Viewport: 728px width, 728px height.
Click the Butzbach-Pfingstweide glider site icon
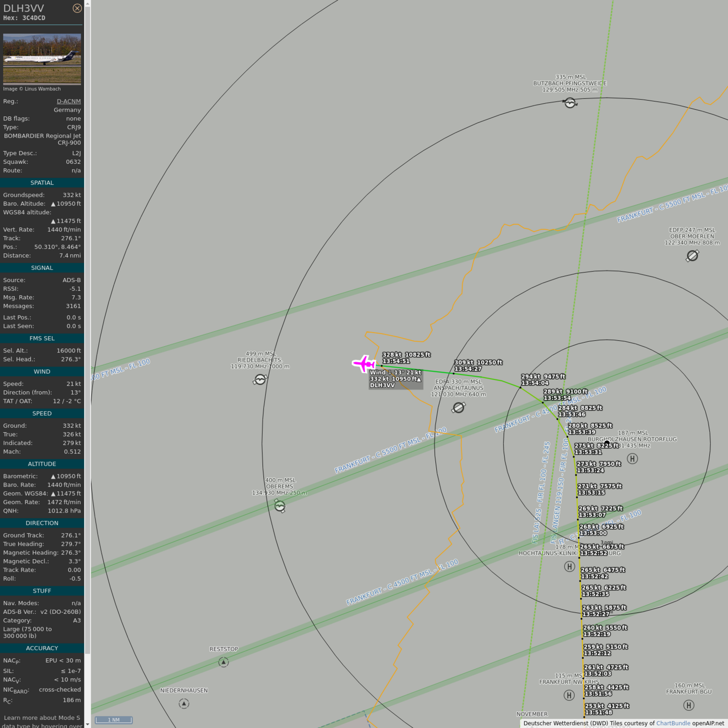coord(570,103)
